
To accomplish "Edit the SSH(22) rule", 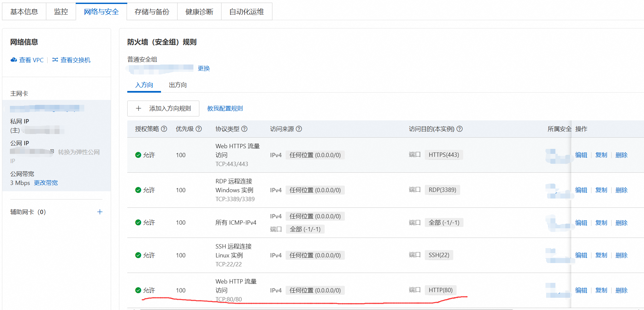I will click(581, 255).
